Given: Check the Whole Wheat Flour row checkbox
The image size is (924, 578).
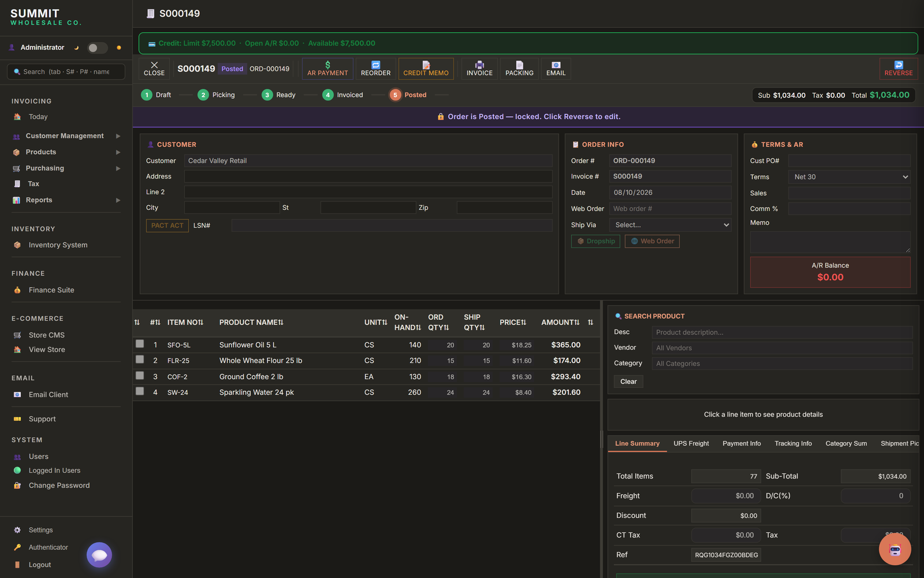Looking at the screenshot, I should point(140,360).
